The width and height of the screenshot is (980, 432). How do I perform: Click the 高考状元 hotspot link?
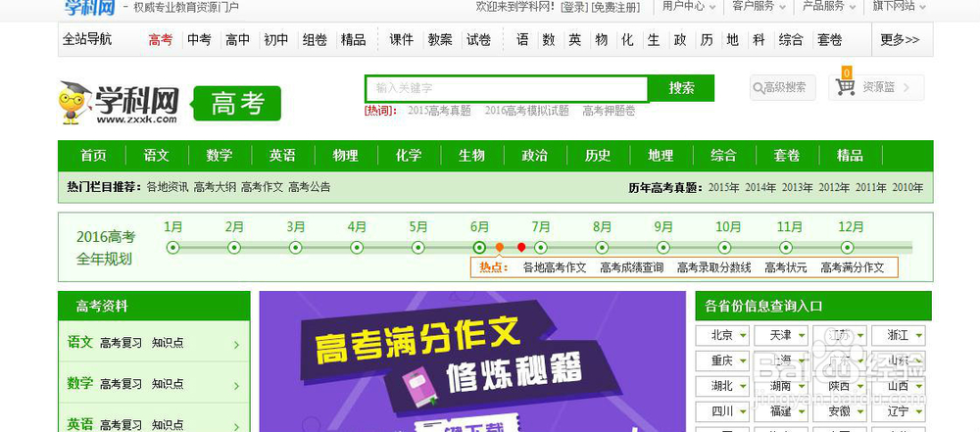point(786,267)
